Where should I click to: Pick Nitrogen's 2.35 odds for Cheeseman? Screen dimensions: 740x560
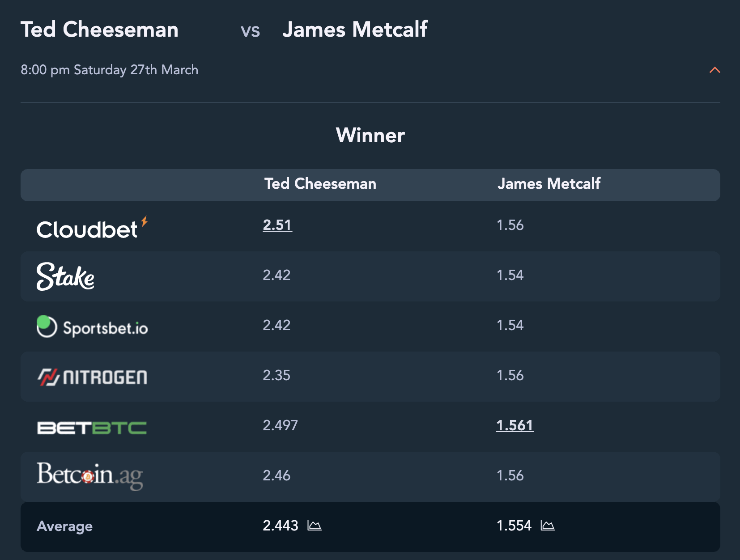coord(276,375)
